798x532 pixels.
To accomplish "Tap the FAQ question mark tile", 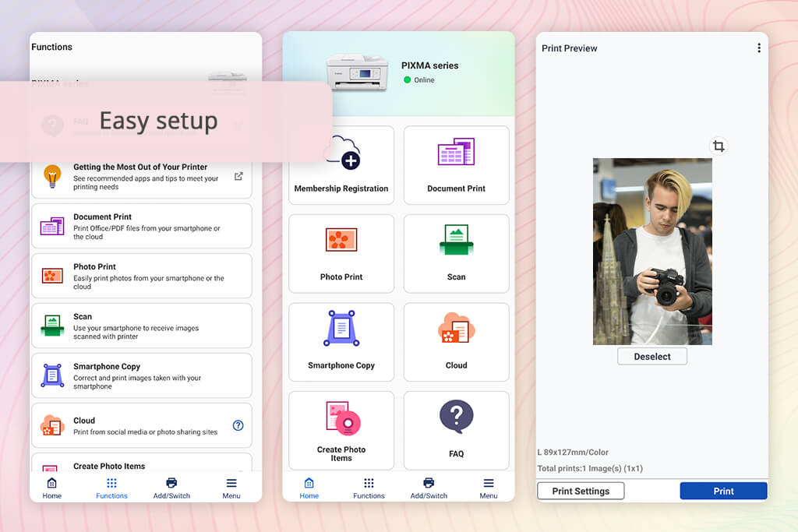I will point(456,430).
